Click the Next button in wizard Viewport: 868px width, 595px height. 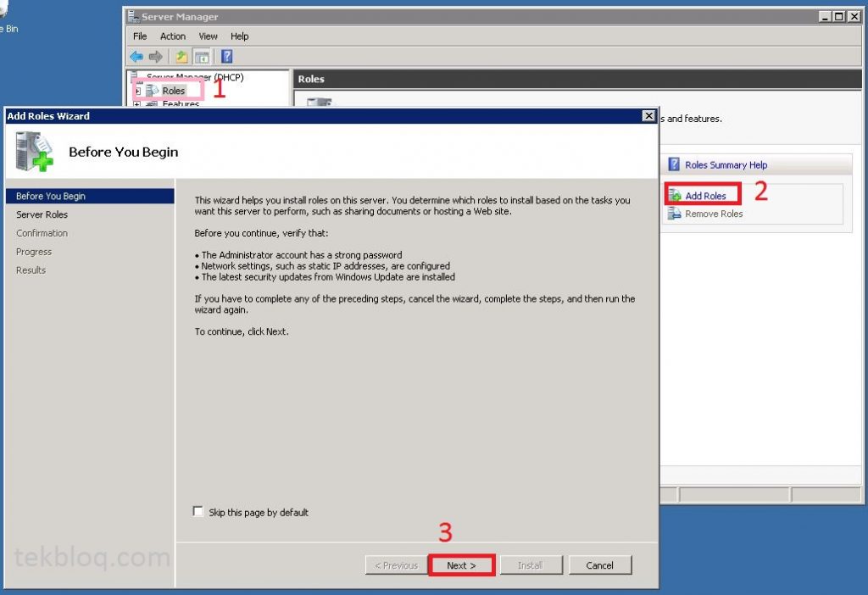click(461, 565)
